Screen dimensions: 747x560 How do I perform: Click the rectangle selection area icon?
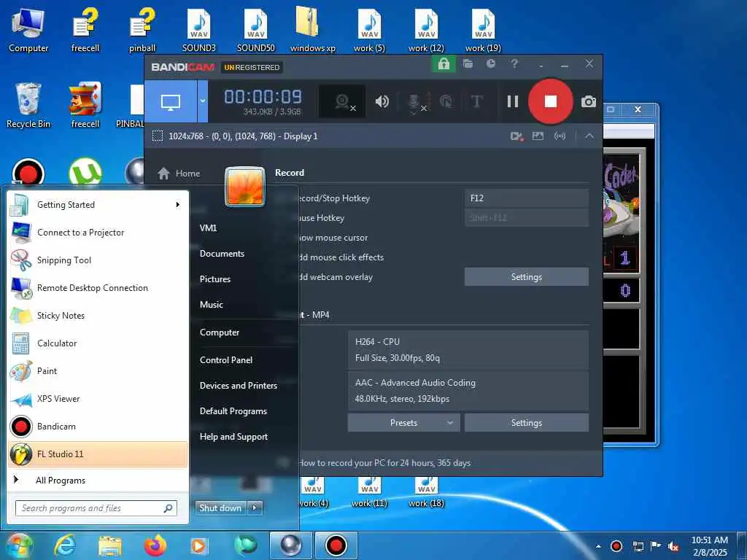click(158, 136)
